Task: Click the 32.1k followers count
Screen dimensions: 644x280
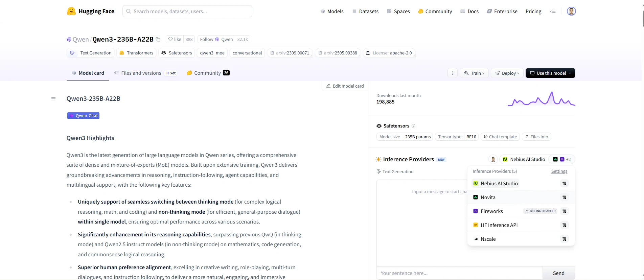Action: click(243, 39)
